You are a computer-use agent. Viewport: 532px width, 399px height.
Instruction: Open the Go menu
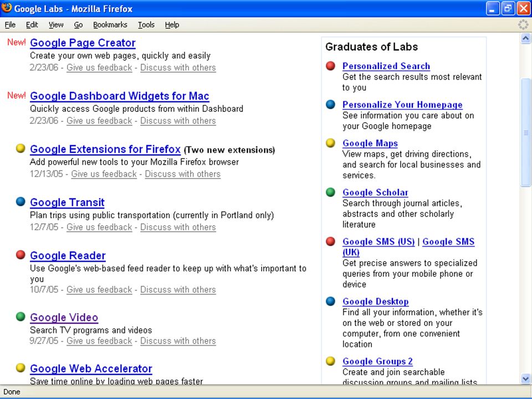78,25
